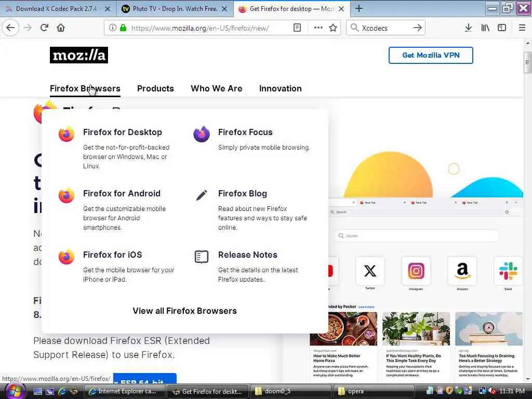This screenshot has height=399, width=532.
Task: Open doom0_5 folder in taskbar
Action: coord(291,391)
